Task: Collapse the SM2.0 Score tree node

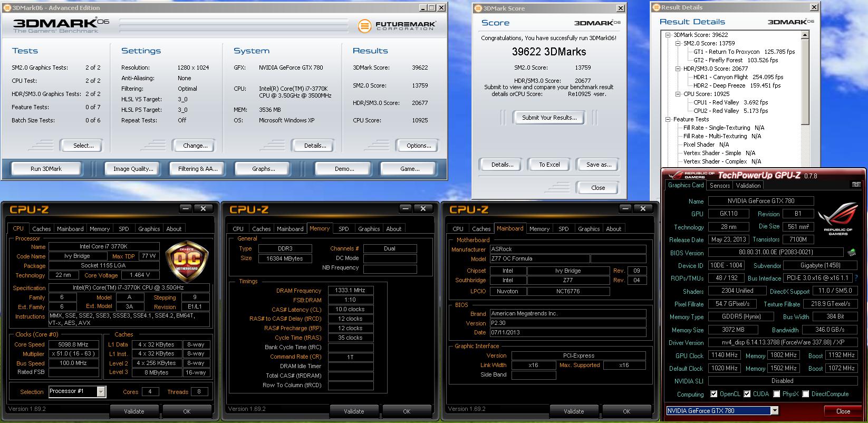Action: pos(678,43)
